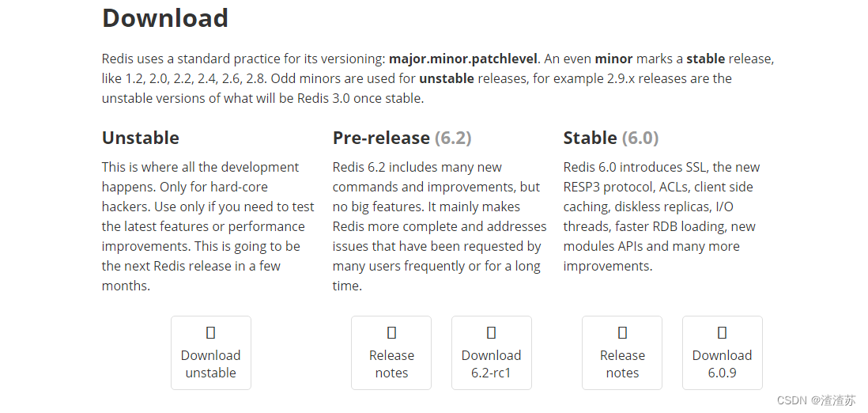Click the bold major.minor.patchlevel text

click(463, 59)
